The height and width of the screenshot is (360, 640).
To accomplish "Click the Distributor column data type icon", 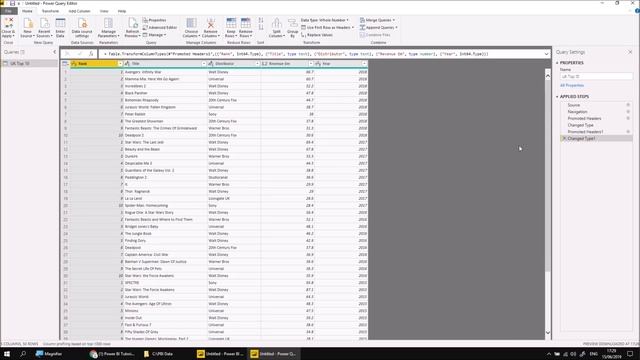I will pyautogui.click(x=211, y=64).
